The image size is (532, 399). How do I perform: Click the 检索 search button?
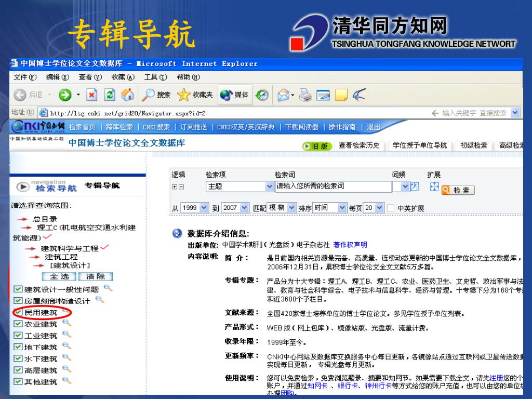(458, 190)
